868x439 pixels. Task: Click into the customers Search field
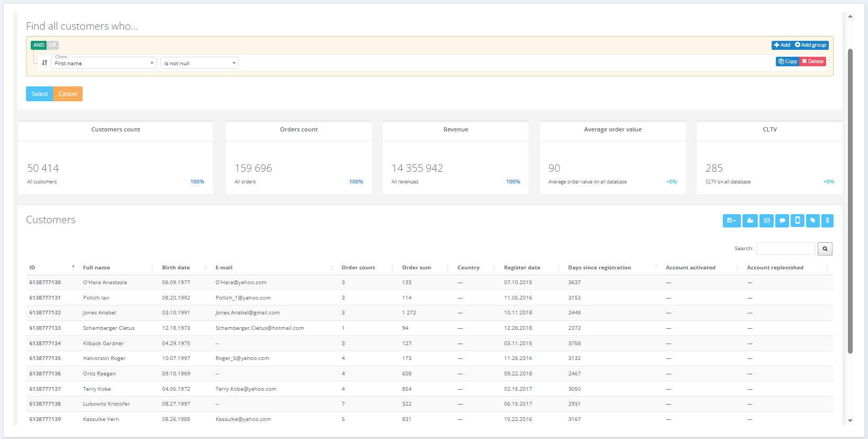pos(785,249)
